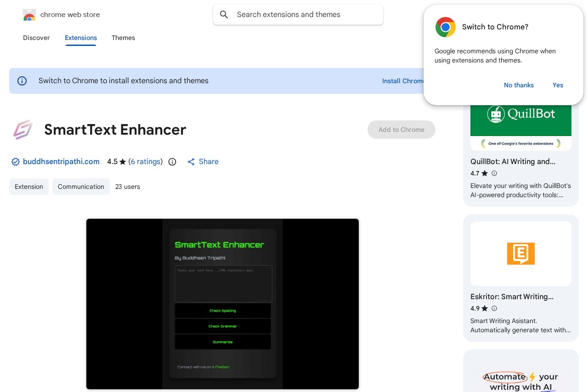Click the search magnifier icon

(x=224, y=15)
